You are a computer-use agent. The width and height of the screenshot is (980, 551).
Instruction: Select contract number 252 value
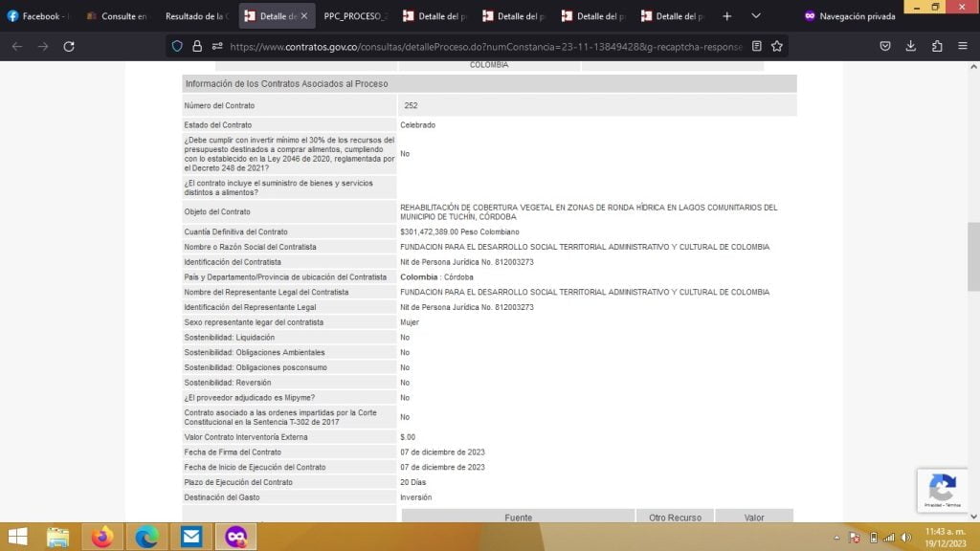(x=411, y=105)
